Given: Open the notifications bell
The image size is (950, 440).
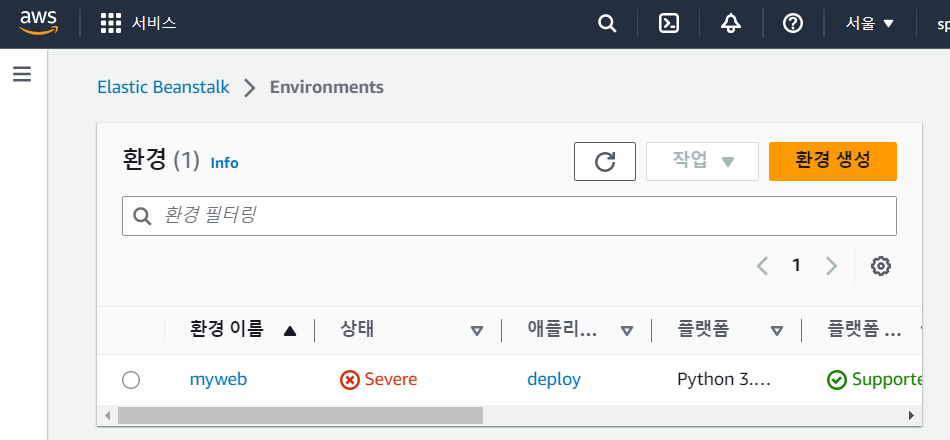Looking at the screenshot, I should pos(731,24).
